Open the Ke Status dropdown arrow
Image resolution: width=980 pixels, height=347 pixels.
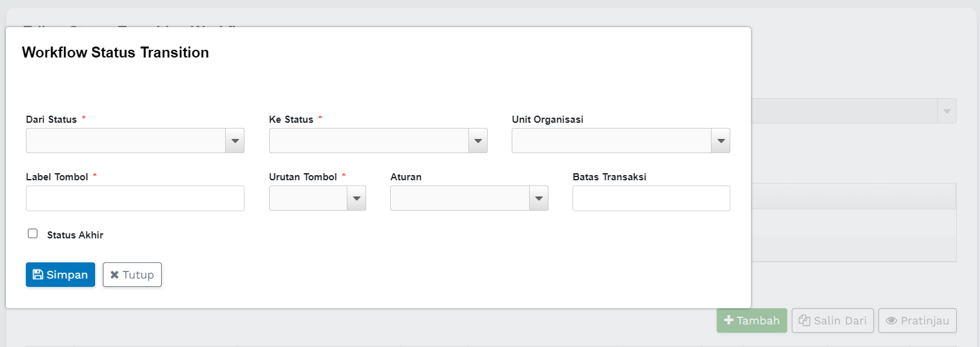477,141
